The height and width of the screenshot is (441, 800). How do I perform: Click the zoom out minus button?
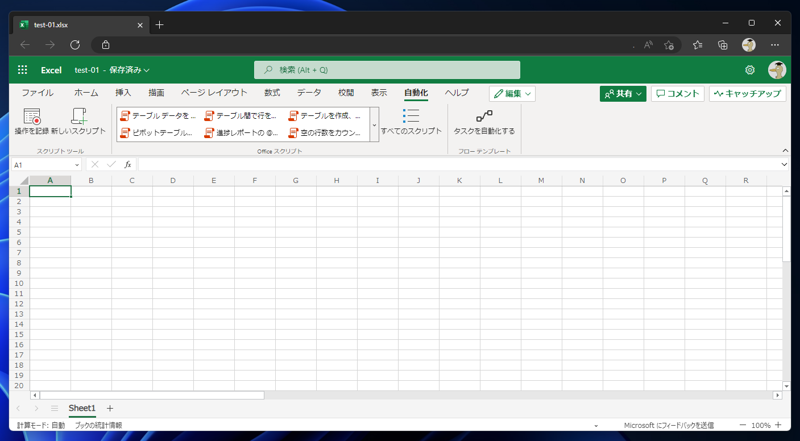743,425
